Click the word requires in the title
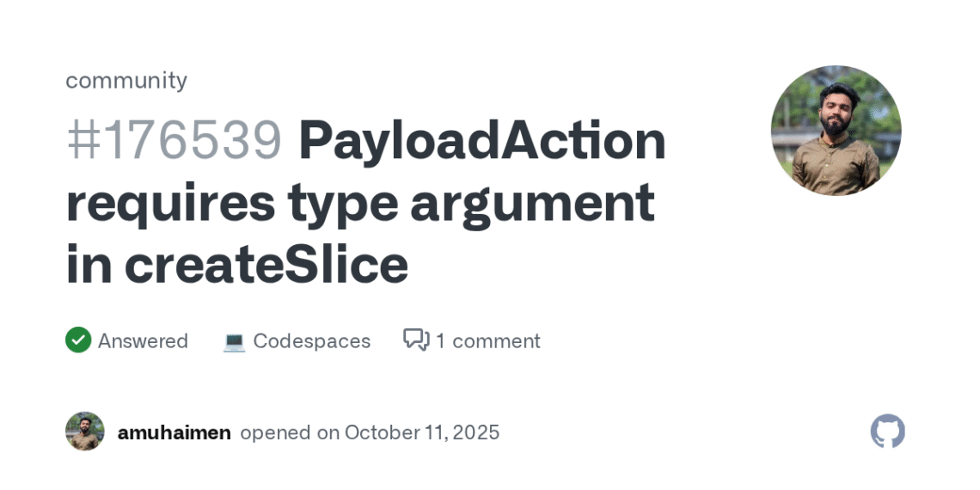Image resolution: width=980 pixels, height=490 pixels. click(170, 203)
